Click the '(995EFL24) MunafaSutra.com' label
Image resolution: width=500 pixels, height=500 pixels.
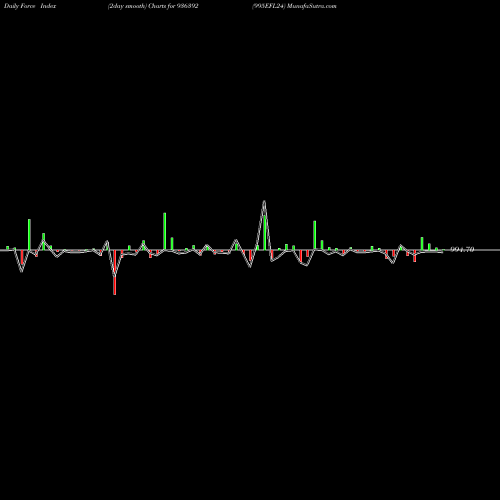pos(294,6)
